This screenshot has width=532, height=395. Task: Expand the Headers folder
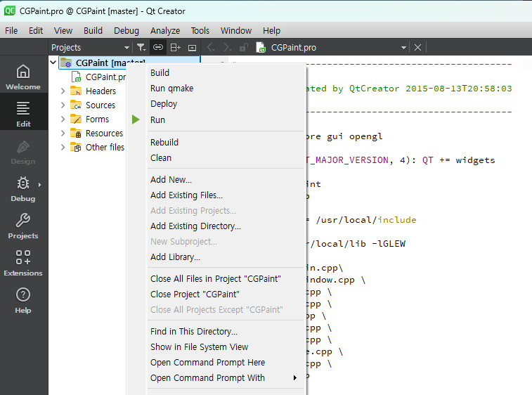pyautogui.click(x=63, y=91)
